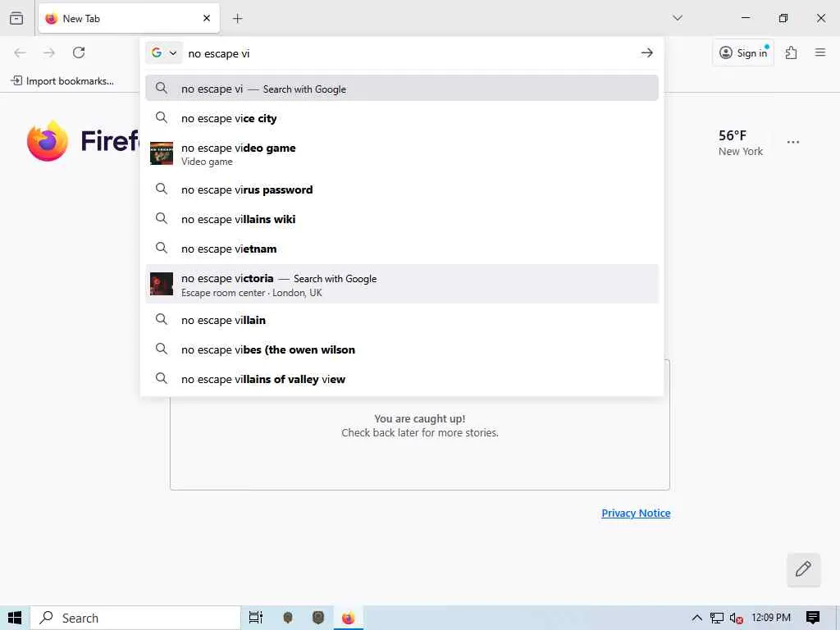The height and width of the screenshot is (630, 840).
Task: Reload the current page
Action: coord(79,52)
